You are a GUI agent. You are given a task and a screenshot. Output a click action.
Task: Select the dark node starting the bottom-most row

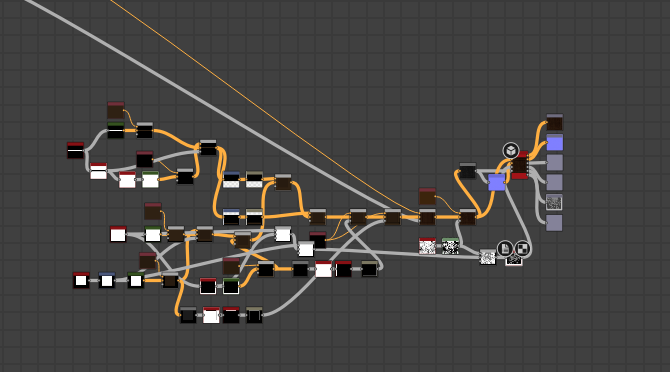(x=188, y=315)
